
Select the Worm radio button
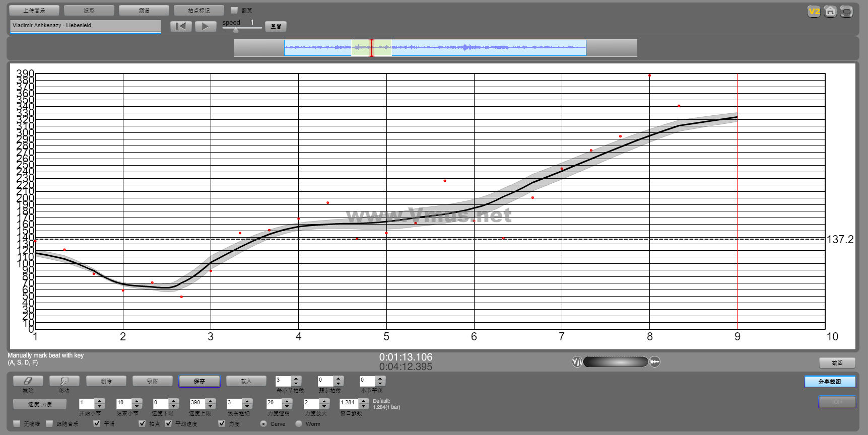point(299,423)
